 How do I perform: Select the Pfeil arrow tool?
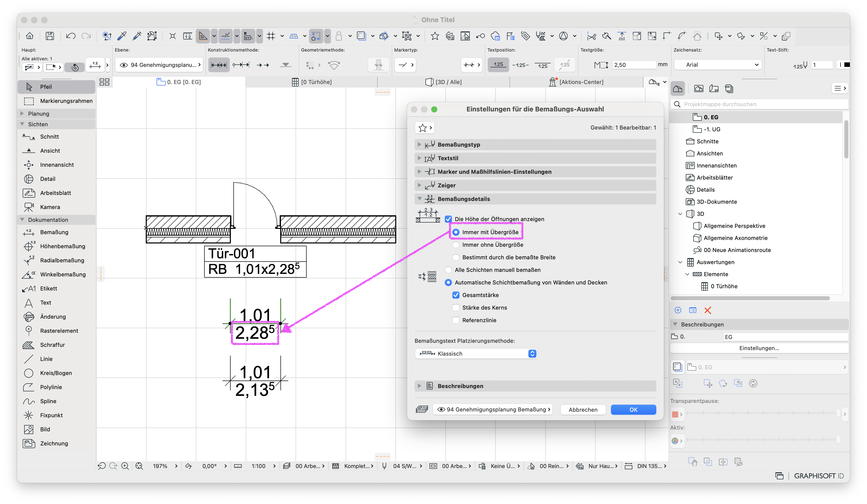(x=56, y=87)
